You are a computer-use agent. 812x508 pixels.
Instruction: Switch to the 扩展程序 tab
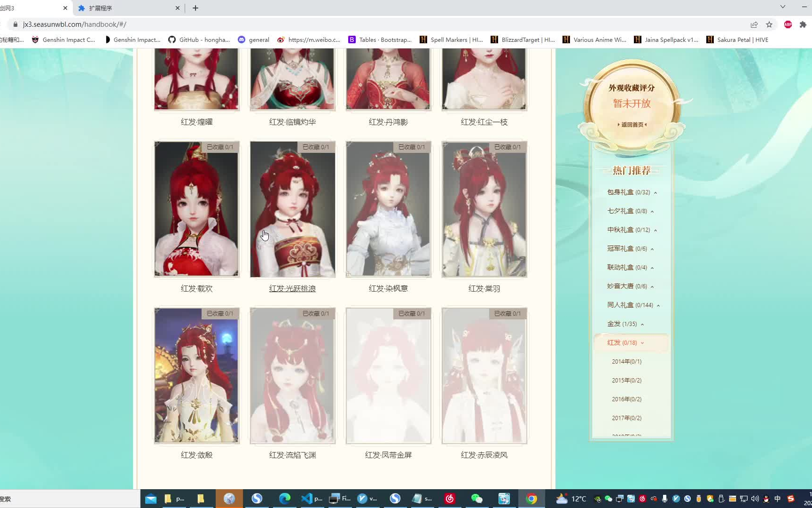pyautogui.click(x=128, y=8)
